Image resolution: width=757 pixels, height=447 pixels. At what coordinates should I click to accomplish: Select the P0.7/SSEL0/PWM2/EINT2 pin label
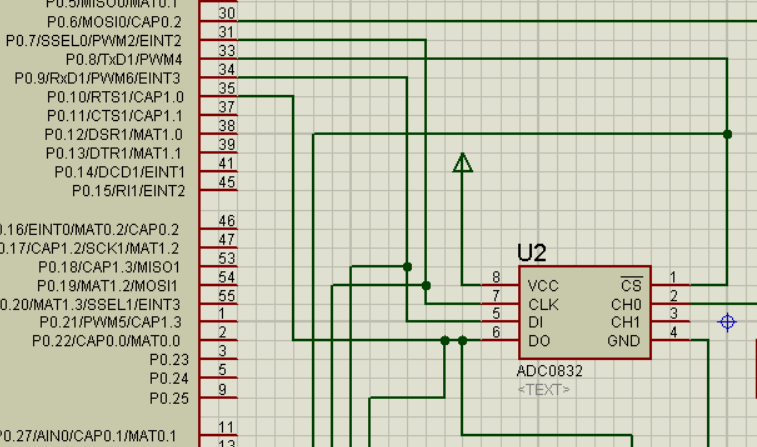94,41
